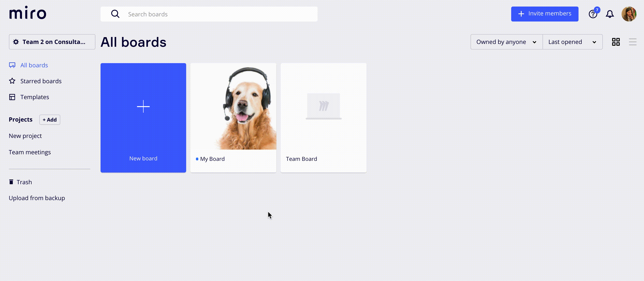The width and height of the screenshot is (644, 281).
Task: Switch to list view layout
Action: point(633,42)
